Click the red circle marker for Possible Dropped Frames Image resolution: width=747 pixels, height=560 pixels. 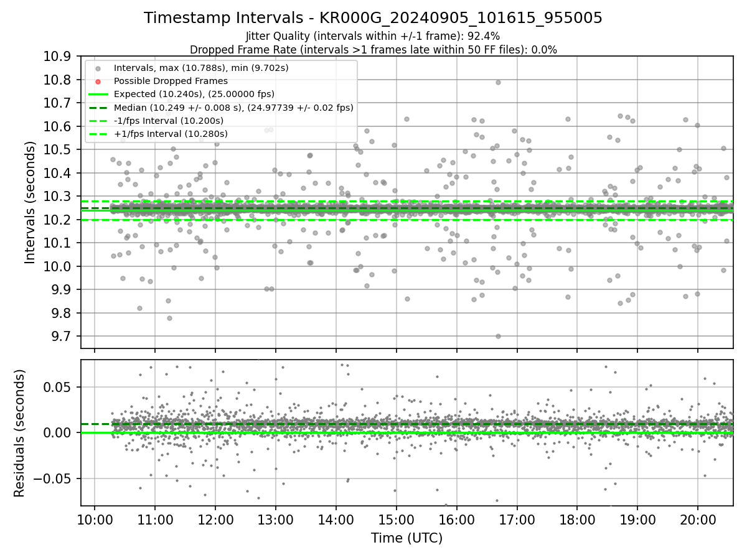pos(98,81)
